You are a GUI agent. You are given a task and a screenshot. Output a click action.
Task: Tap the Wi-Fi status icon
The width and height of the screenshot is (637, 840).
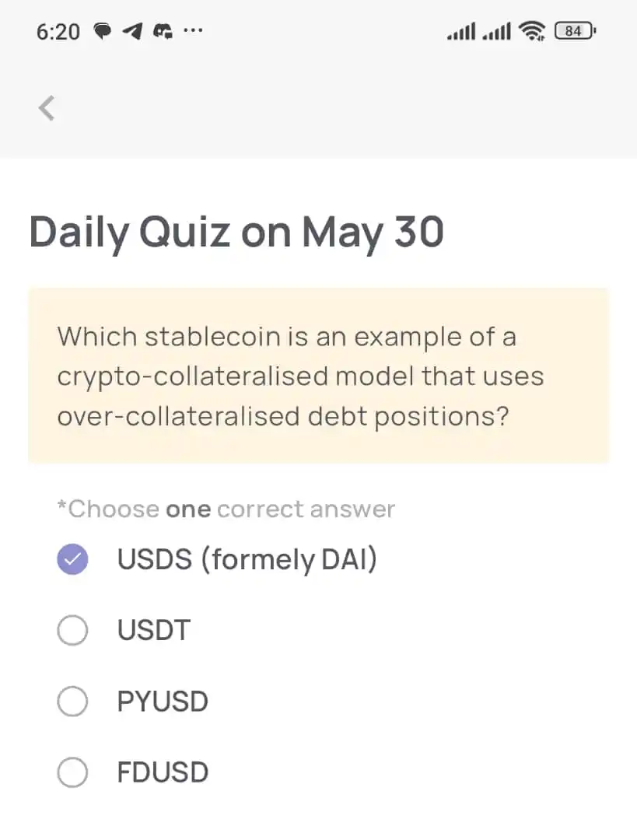coord(533,31)
